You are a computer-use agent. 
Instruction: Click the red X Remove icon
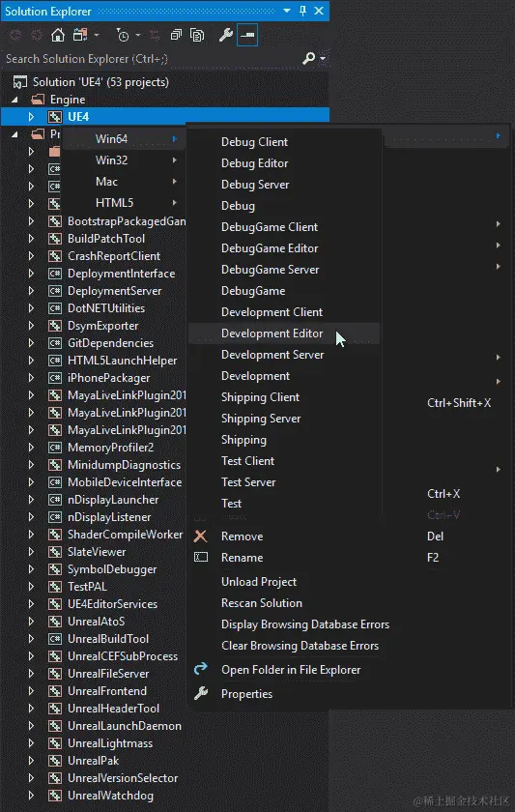200,536
